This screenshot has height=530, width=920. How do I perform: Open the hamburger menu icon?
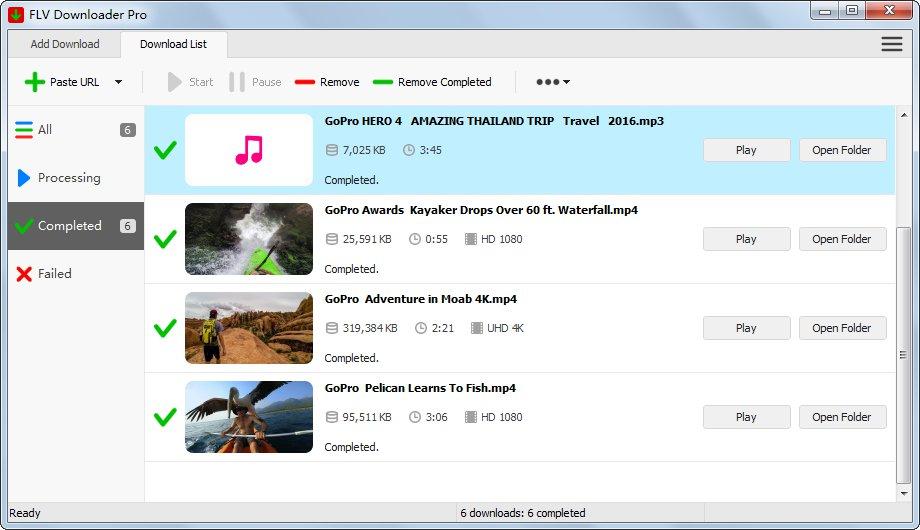point(892,44)
